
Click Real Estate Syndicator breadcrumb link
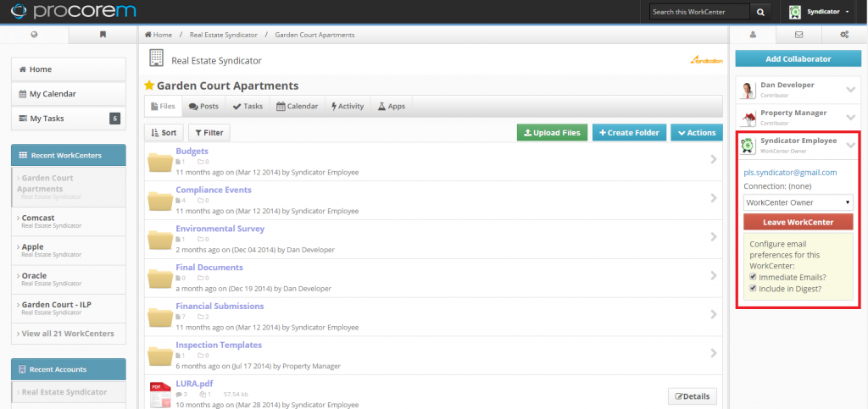(x=224, y=34)
